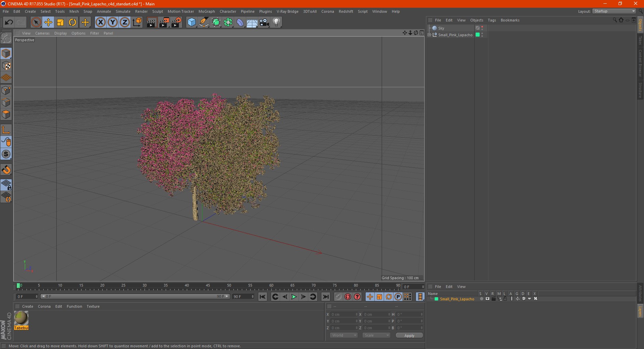The image size is (644, 349).
Task: Toggle X axis lock
Action: [100, 22]
